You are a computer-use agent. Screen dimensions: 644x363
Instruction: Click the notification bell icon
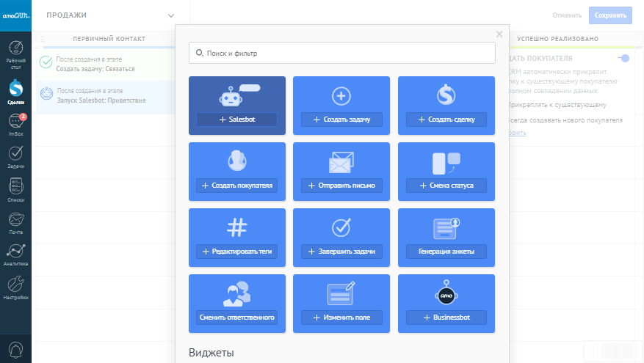(x=15, y=350)
